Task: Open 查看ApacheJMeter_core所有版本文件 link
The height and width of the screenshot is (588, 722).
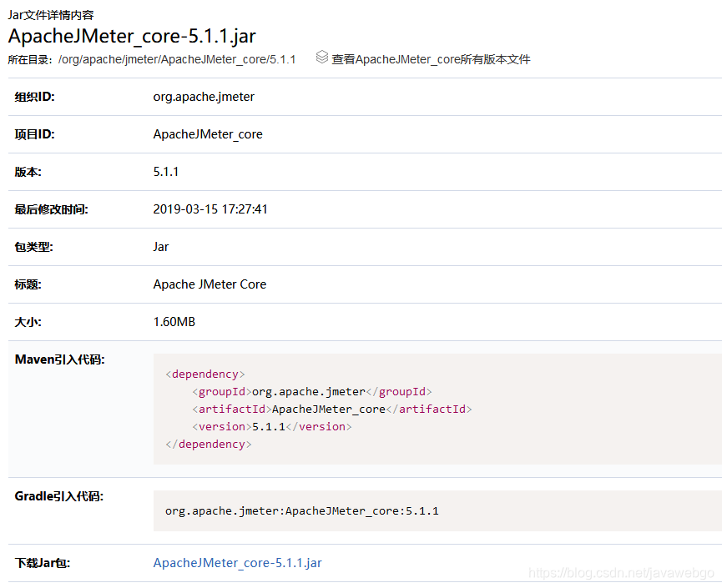Action: click(x=431, y=59)
